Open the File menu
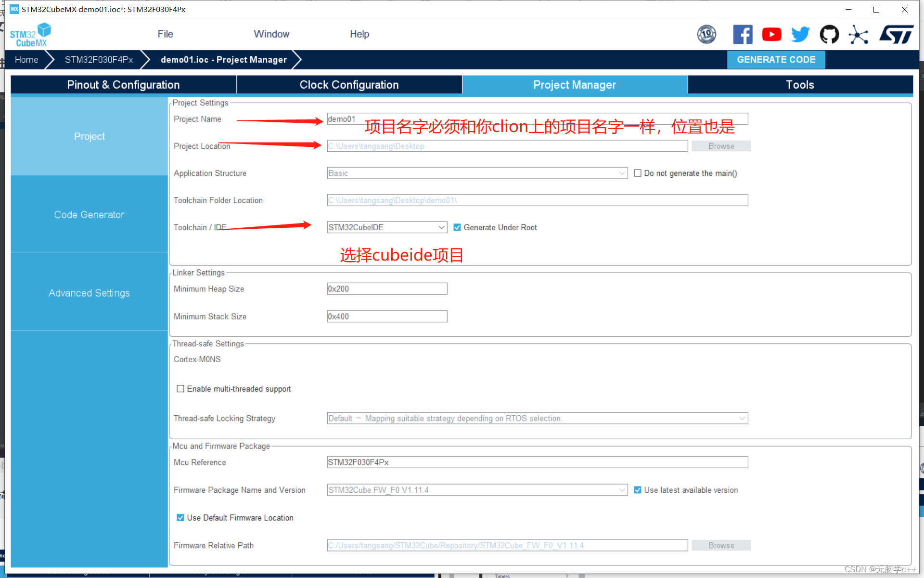Image resolution: width=924 pixels, height=578 pixels. 165,34
